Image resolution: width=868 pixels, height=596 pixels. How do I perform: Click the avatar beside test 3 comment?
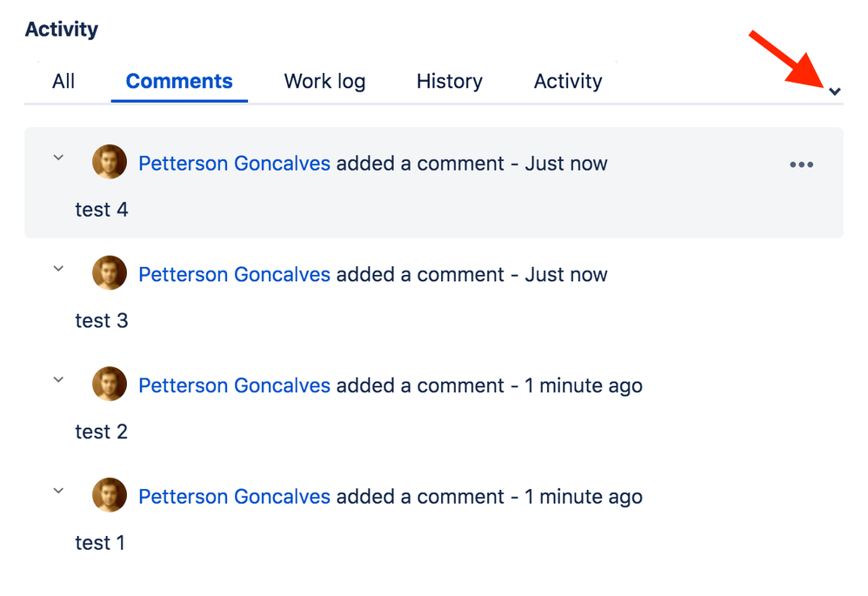click(109, 272)
